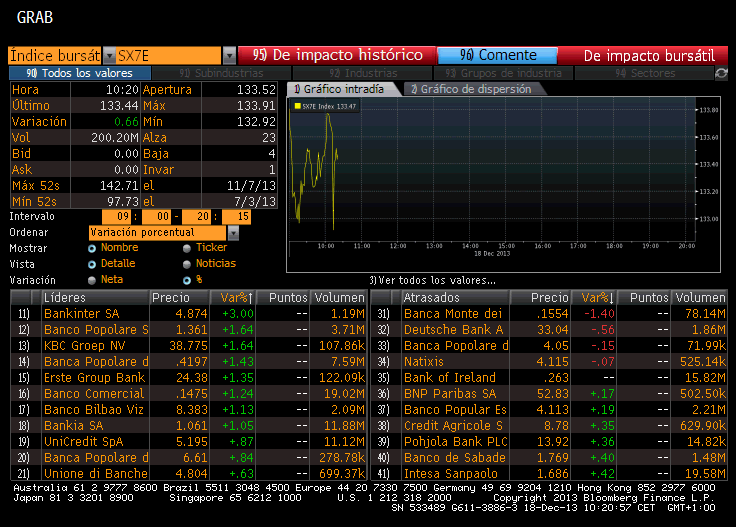Open UniCredit SpA row
736x527 pixels.
coord(188,441)
